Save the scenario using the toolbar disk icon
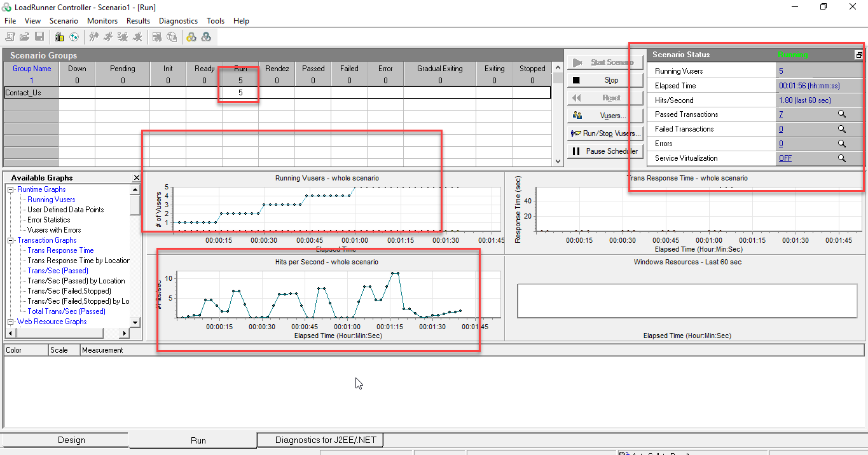The image size is (868, 455). pos(39,36)
